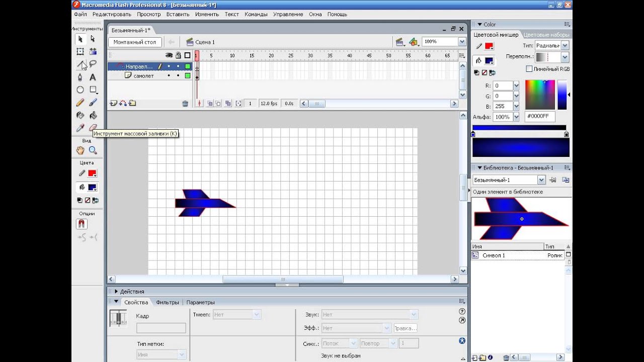Viewport: 644px width, 362px height.
Task: Toggle visibility of самолет layer
Action: [169, 76]
